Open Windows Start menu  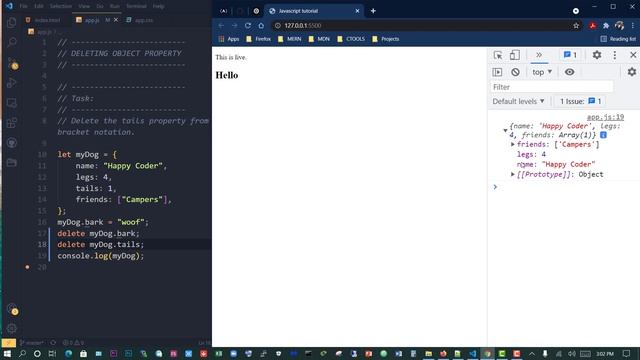tap(7, 353)
